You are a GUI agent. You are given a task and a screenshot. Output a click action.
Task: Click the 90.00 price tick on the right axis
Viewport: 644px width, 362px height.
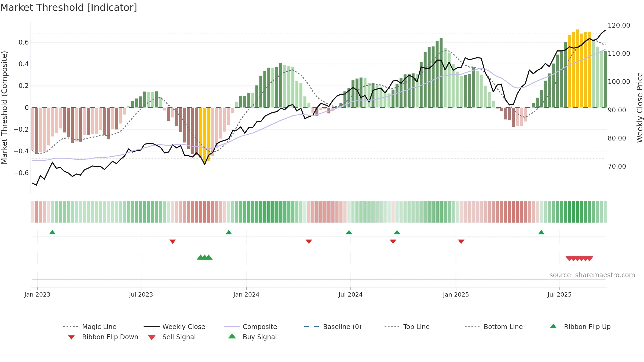point(617,110)
